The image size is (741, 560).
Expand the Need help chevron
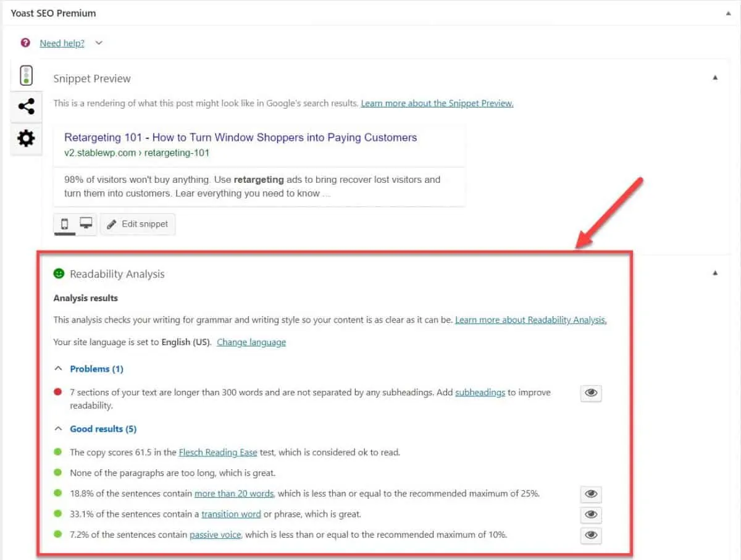click(x=99, y=43)
